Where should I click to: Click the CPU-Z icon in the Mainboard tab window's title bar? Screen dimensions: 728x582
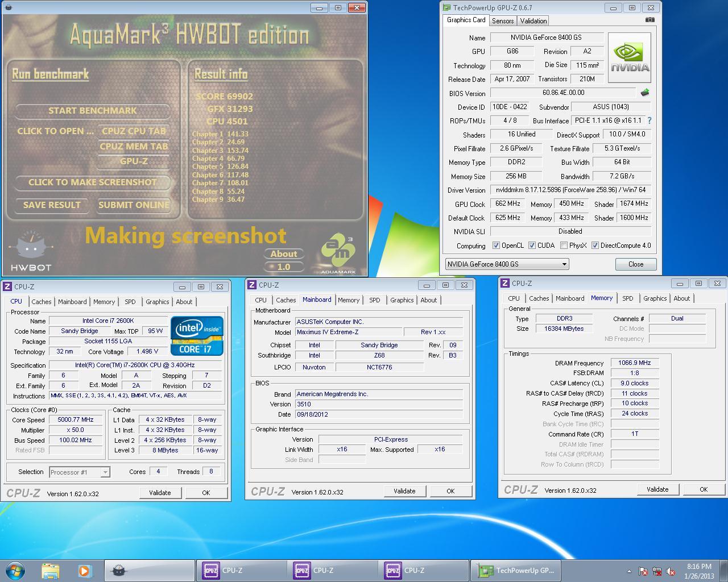click(252, 285)
